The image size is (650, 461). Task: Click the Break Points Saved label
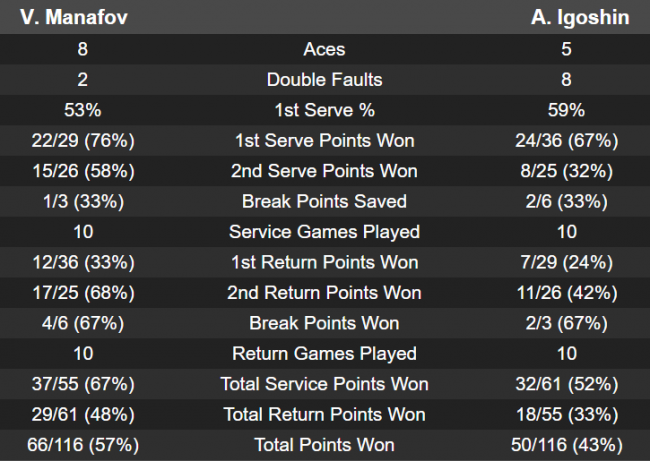pos(324,201)
